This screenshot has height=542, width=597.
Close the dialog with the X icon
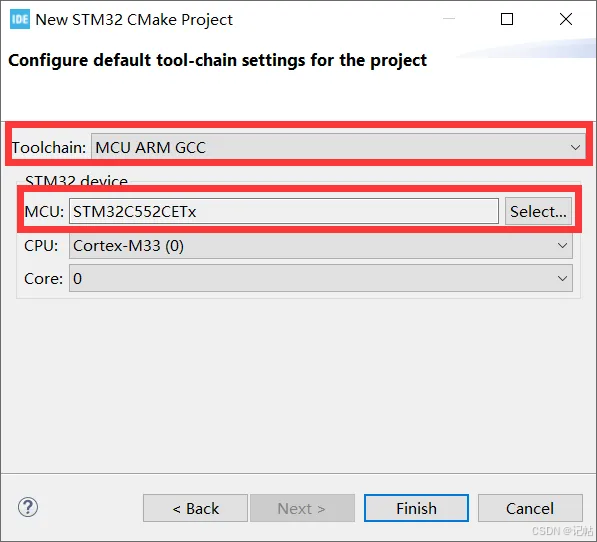[x=566, y=19]
